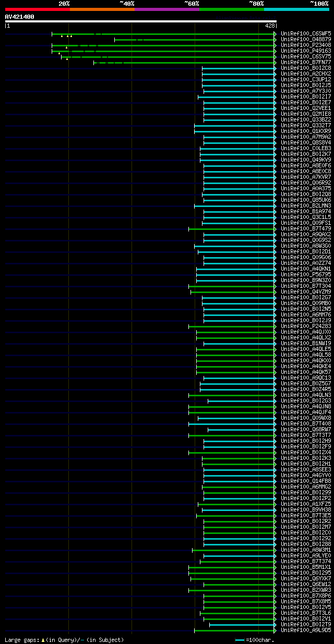The width and height of the screenshot is (334, 644).
Task: Select the UniRef100_B7T3L6 label
Action: (x=306, y=613)
